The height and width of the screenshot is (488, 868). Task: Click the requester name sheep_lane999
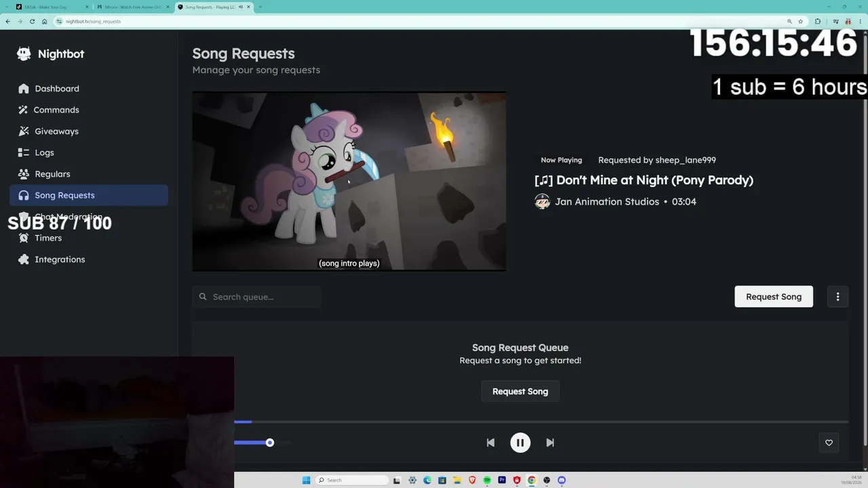point(686,160)
